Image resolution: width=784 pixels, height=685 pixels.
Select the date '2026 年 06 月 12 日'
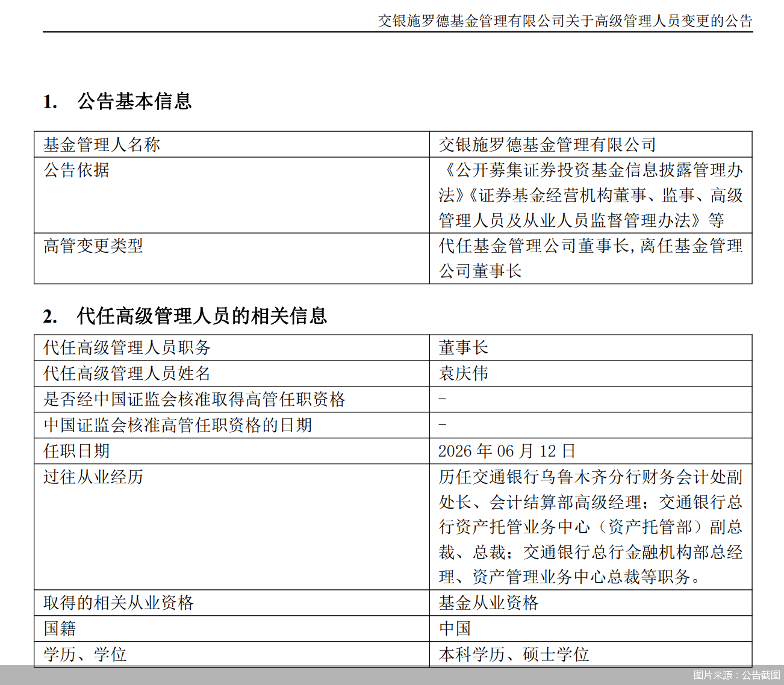tap(507, 451)
